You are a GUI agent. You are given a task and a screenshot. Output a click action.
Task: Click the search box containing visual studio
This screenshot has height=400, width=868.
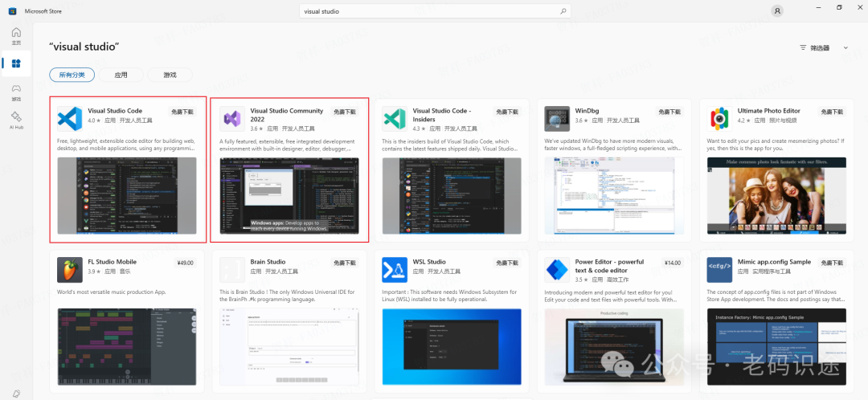click(435, 11)
